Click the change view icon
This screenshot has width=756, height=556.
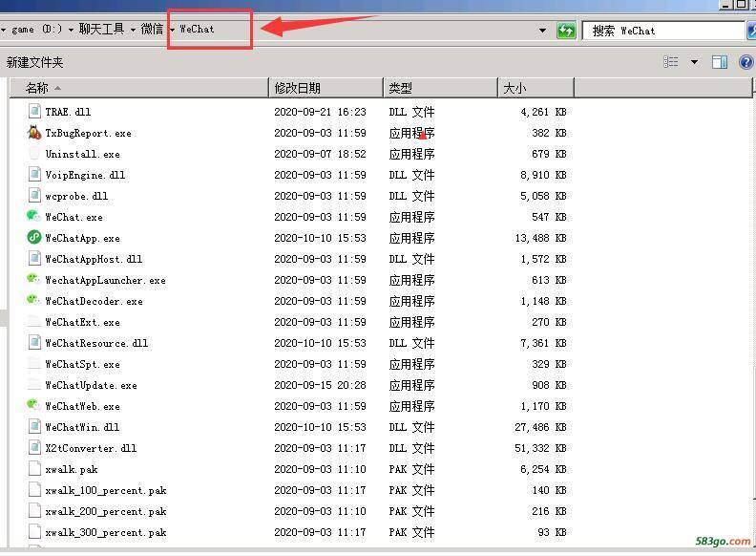(671, 62)
